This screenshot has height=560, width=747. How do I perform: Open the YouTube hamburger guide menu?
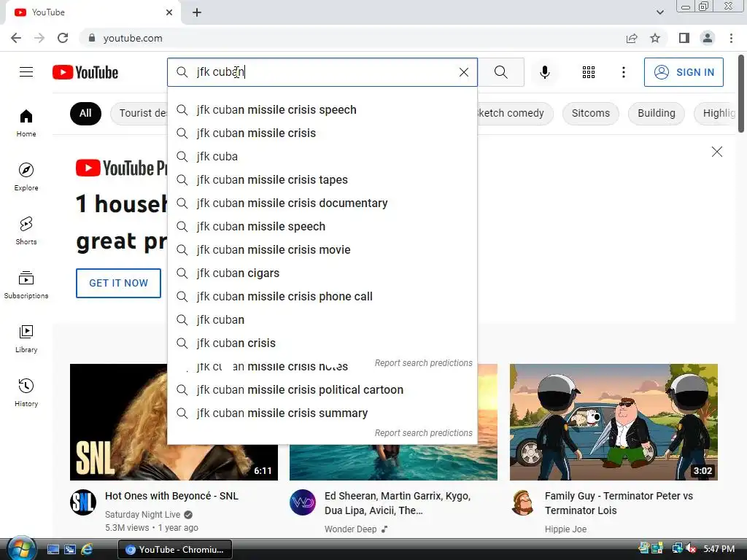point(26,72)
